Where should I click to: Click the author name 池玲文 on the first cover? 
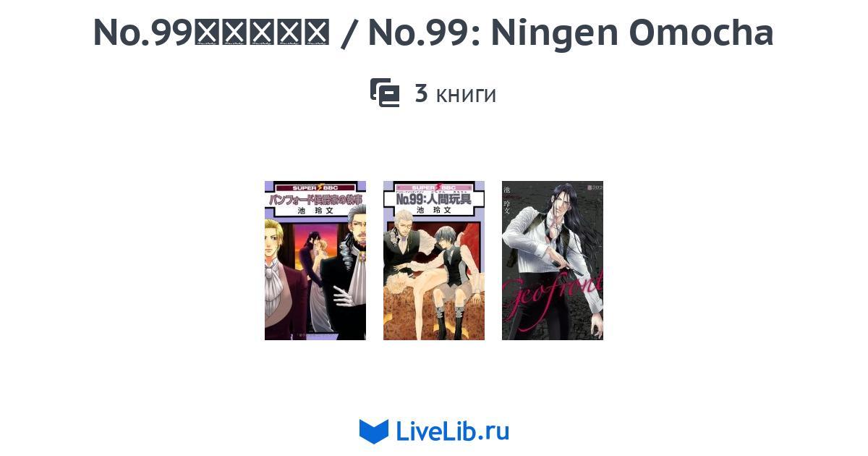[315, 210]
